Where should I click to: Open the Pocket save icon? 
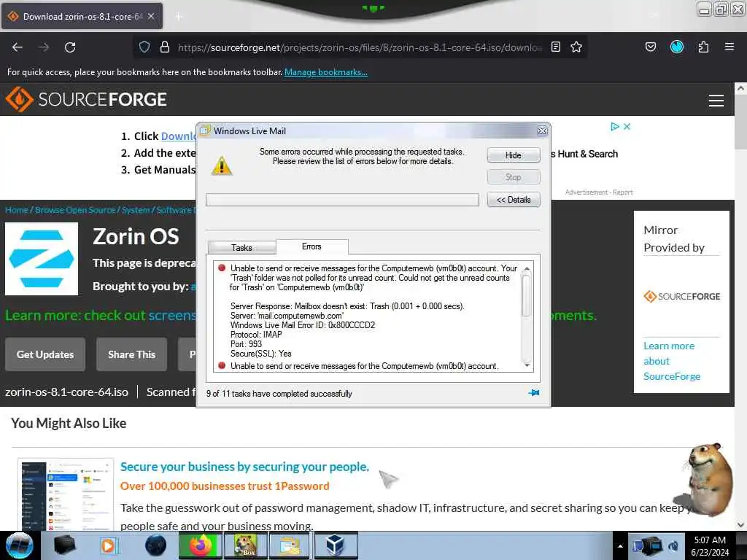[x=650, y=47]
